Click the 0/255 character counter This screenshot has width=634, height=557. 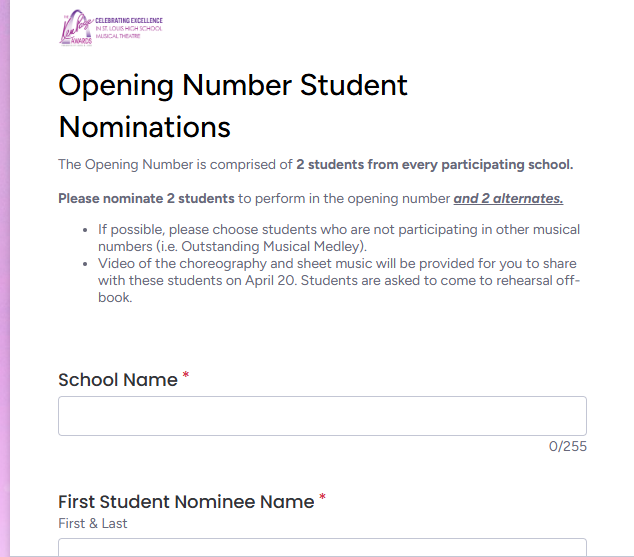tap(567, 446)
